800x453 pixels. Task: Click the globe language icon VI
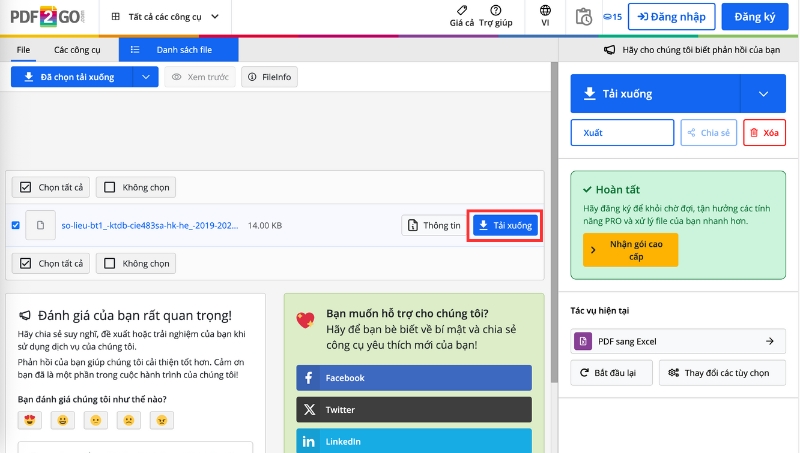[x=545, y=11]
